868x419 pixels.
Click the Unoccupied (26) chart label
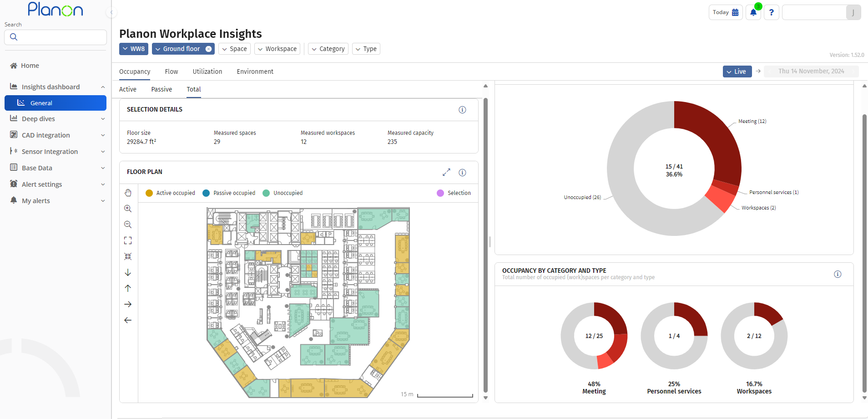pos(582,197)
